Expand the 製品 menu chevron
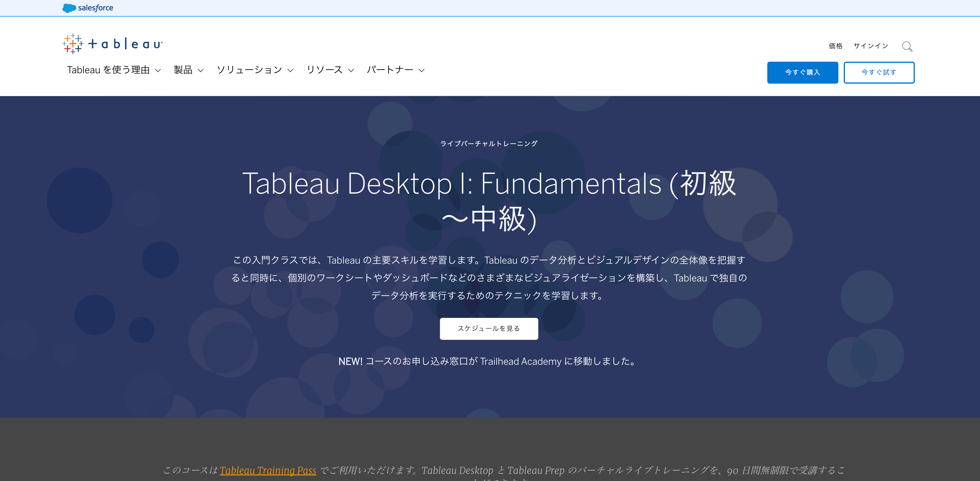 [201, 71]
